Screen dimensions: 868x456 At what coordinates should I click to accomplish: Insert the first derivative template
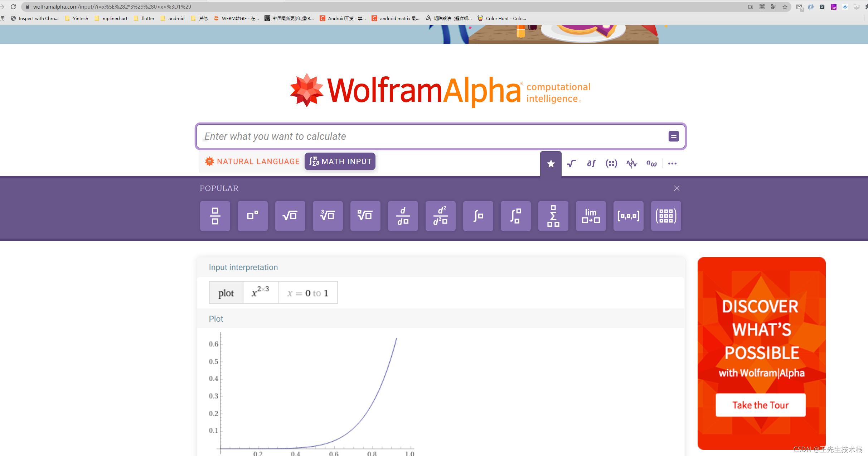pos(403,216)
